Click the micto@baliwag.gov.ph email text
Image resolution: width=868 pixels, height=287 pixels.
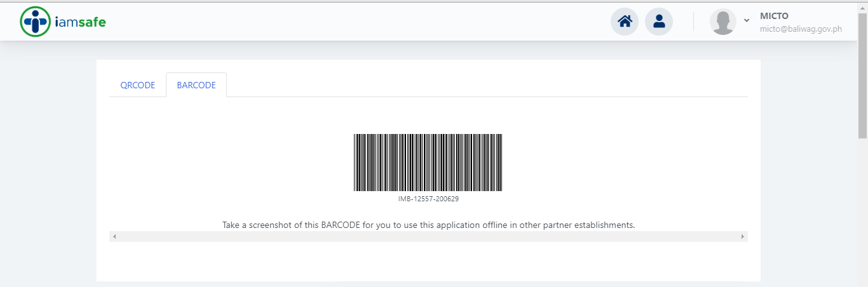point(801,29)
